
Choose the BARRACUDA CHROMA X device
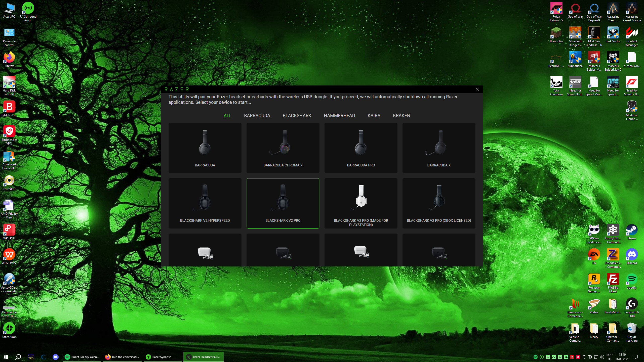283,148
